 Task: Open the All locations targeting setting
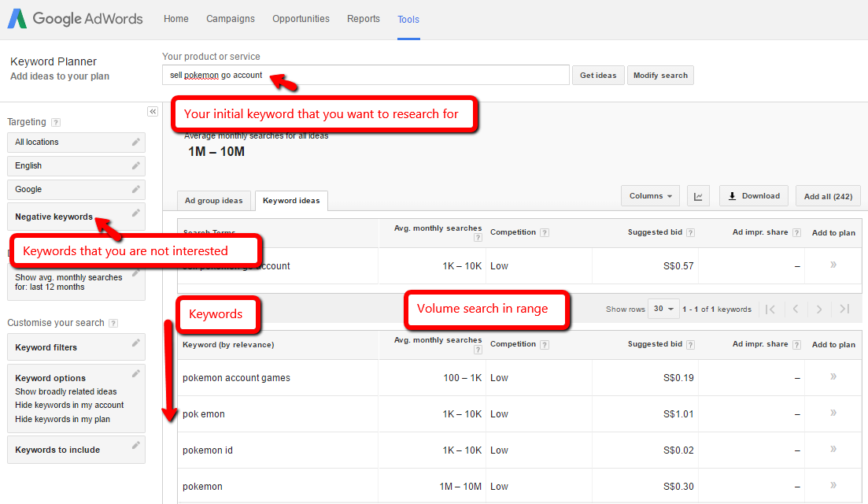tap(76, 143)
